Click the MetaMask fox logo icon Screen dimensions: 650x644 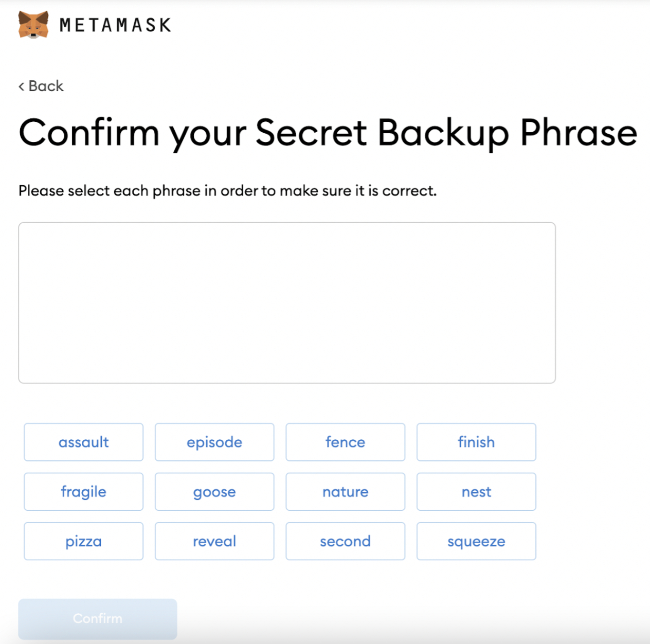click(33, 25)
